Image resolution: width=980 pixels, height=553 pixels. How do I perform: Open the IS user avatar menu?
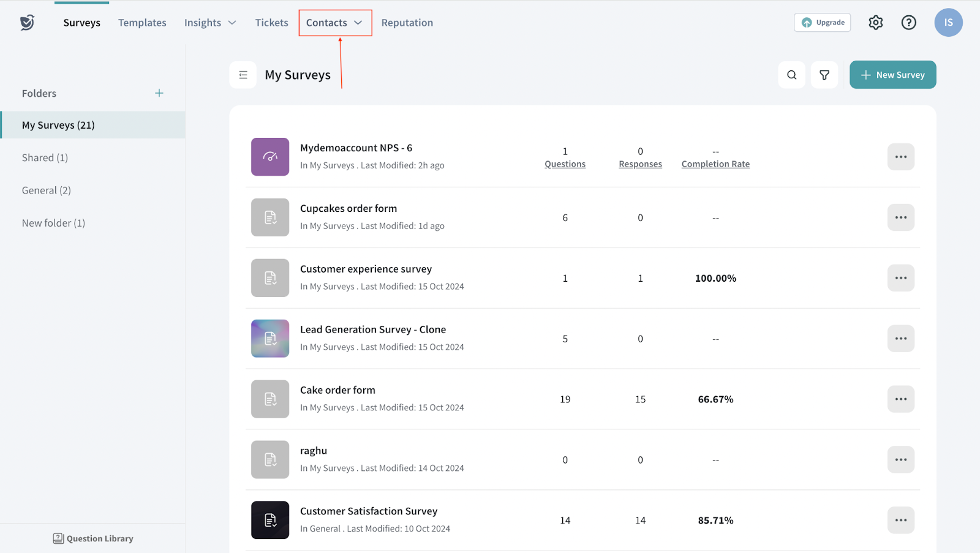(948, 23)
